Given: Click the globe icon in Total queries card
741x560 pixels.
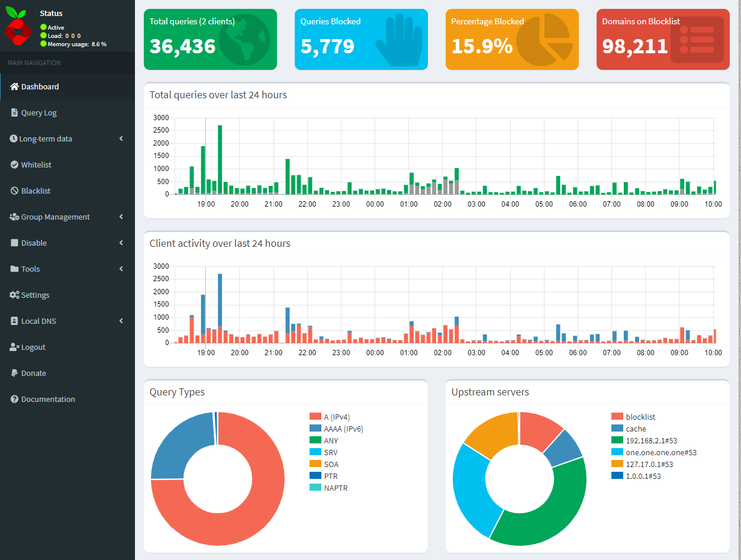Looking at the screenshot, I should point(244,39).
